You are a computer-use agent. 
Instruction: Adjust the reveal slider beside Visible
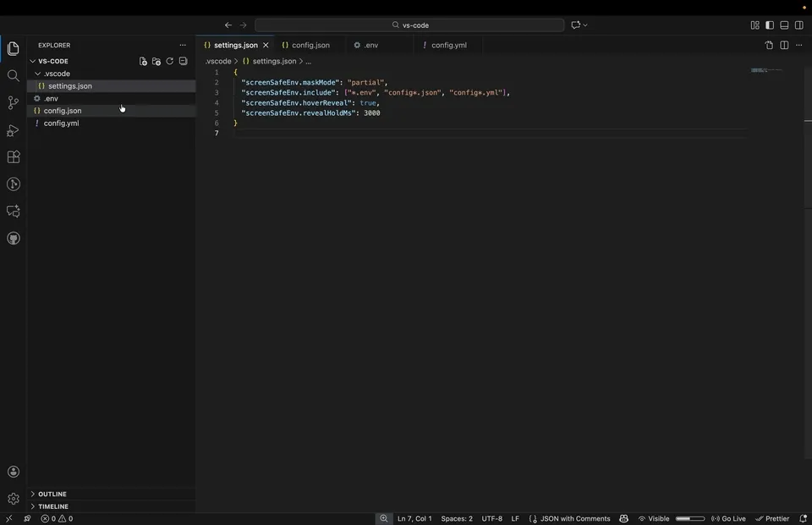pyautogui.click(x=689, y=518)
